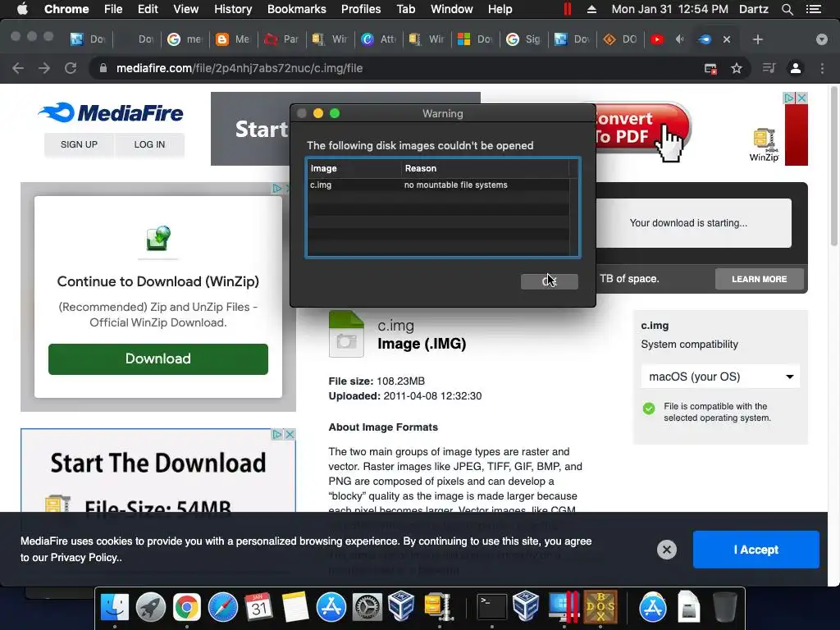The height and width of the screenshot is (630, 840).
Task: Click the MediaFire logo
Action: [111, 112]
